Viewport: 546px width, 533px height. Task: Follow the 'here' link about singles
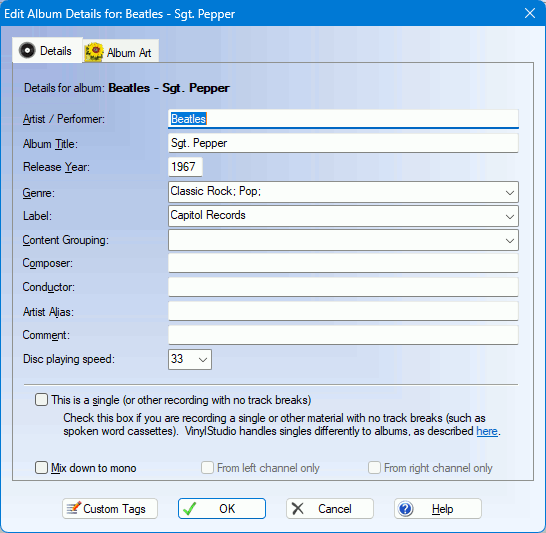[486, 431]
